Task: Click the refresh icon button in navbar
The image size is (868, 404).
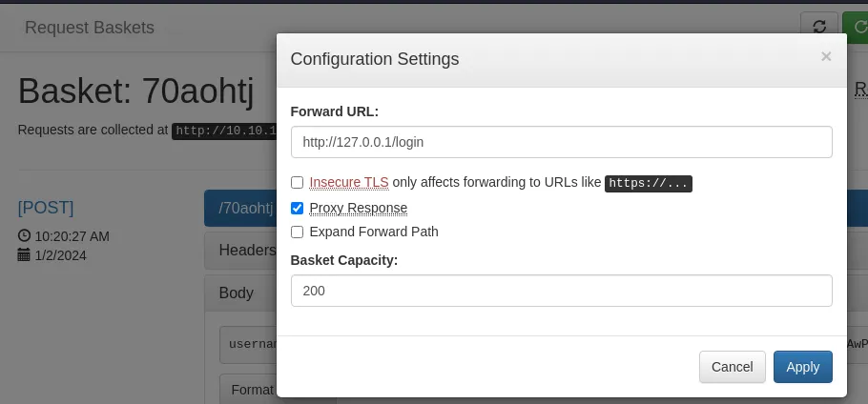Action: [x=818, y=27]
